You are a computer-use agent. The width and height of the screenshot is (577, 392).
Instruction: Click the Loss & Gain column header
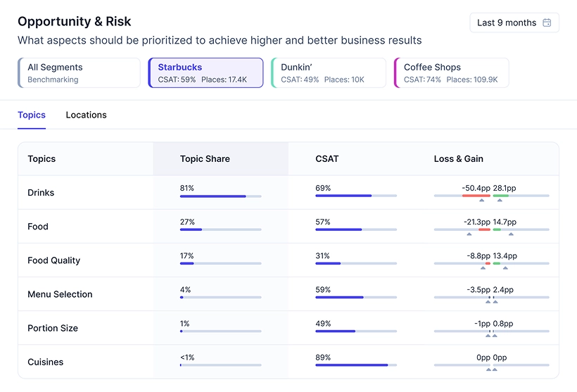coord(458,159)
